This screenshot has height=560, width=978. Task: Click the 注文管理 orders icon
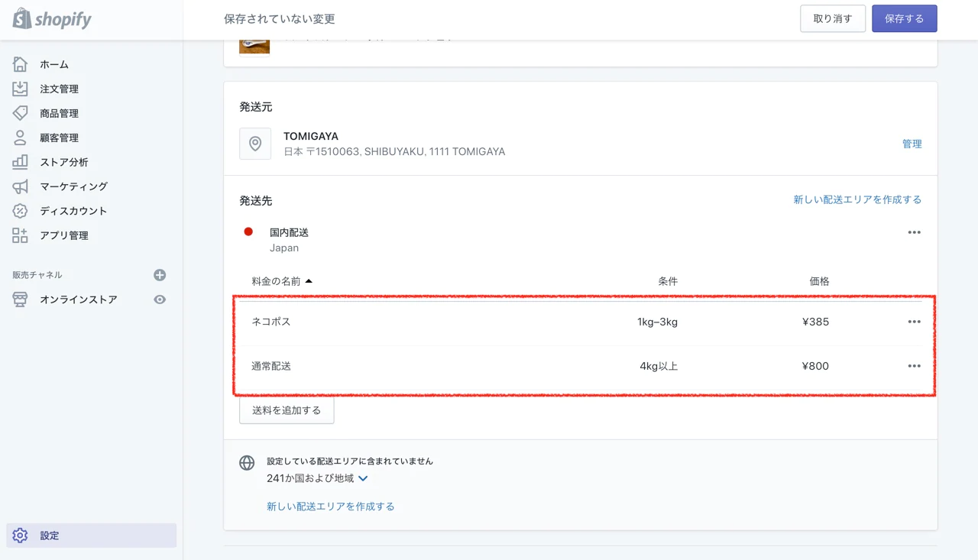[20, 89]
